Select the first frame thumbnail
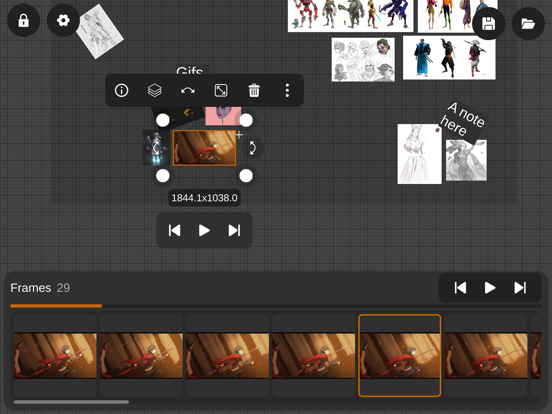The width and height of the screenshot is (552, 414). (55, 356)
